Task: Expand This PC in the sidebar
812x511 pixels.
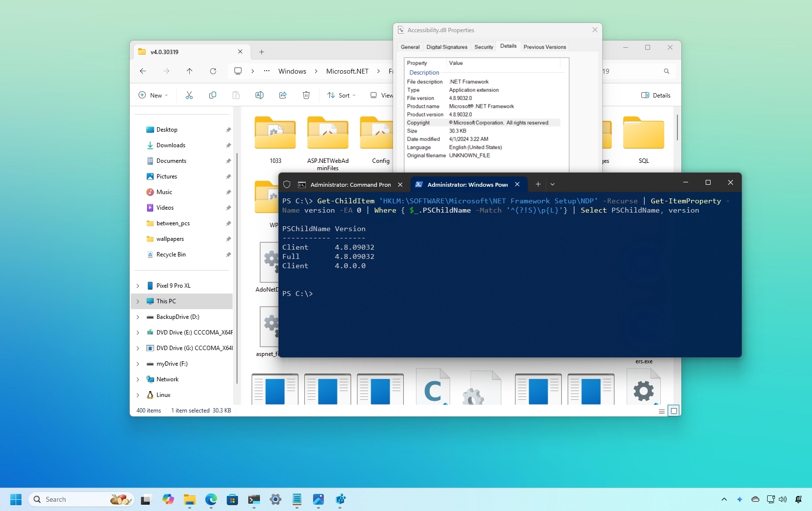Action: pyautogui.click(x=139, y=301)
